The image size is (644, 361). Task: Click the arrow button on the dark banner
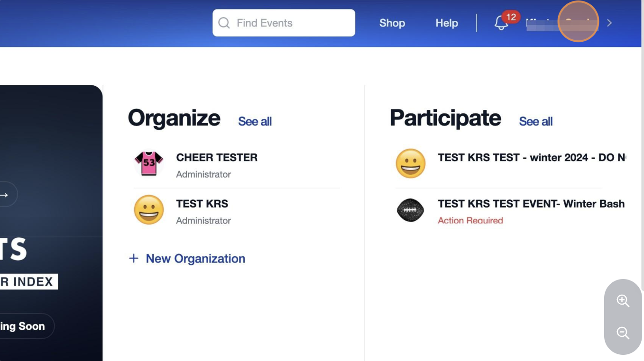(6, 195)
